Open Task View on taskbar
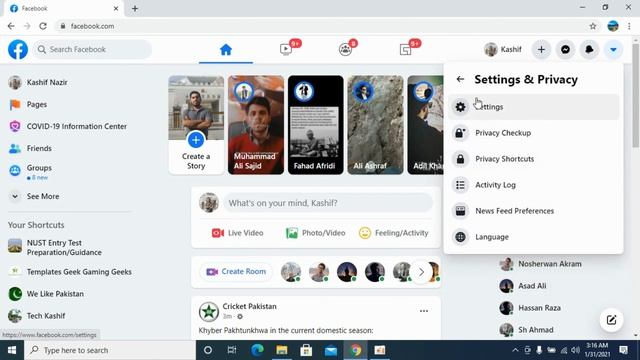The width and height of the screenshot is (640, 360). pos(232,350)
